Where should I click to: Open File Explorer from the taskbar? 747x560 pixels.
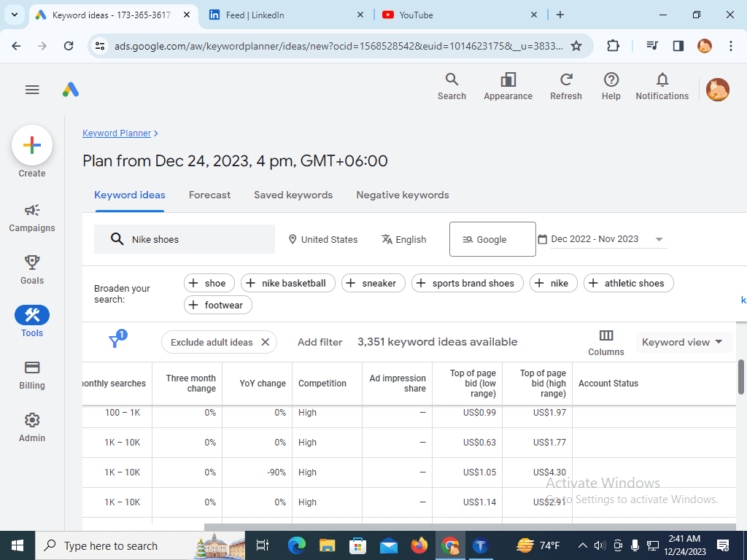[328, 545]
